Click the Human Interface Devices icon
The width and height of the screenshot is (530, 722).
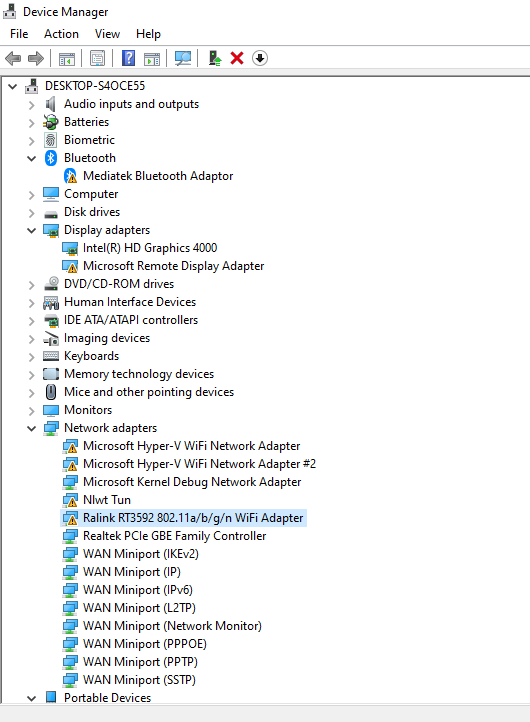[x=51, y=302]
